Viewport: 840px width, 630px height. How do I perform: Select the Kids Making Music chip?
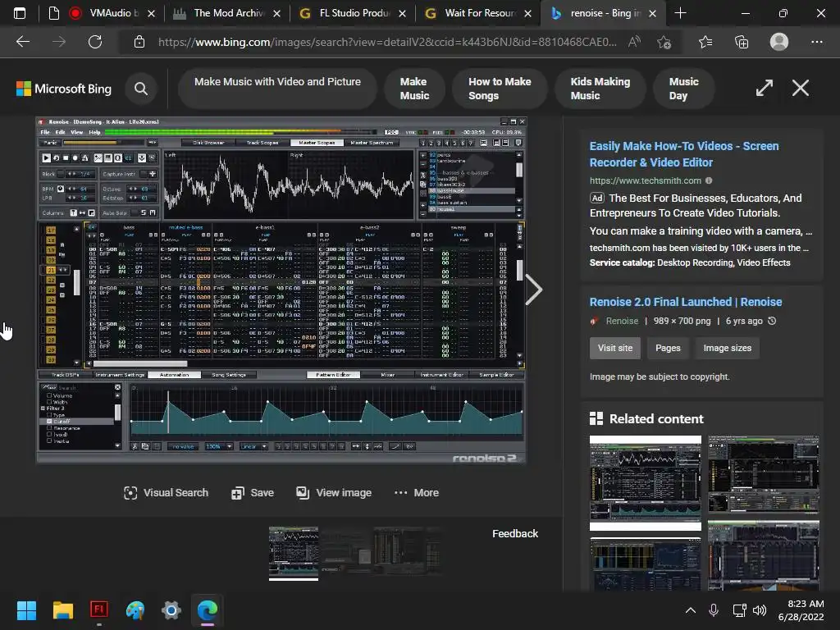pyautogui.click(x=600, y=89)
